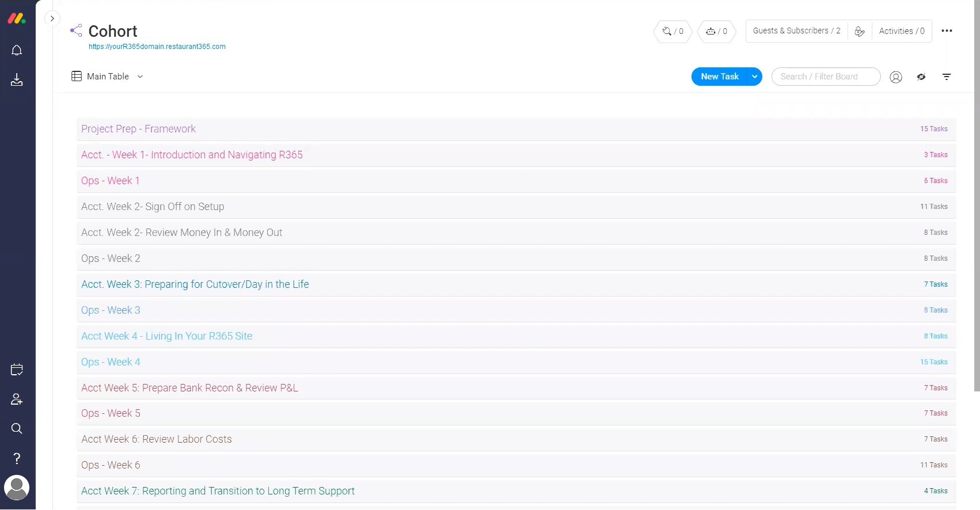Open the board options three-dot menu
Viewport: 980px width, 510px height.
pos(947,31)
